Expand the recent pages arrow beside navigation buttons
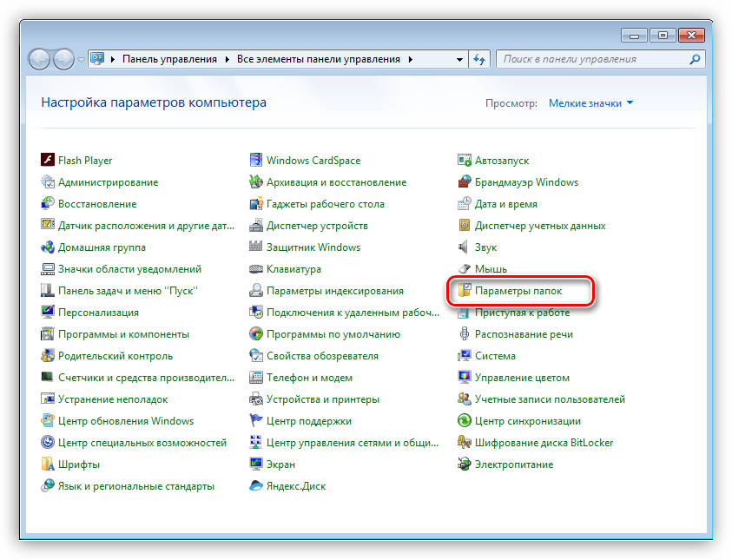Screen dimensions: 732x560 [81, 60]
